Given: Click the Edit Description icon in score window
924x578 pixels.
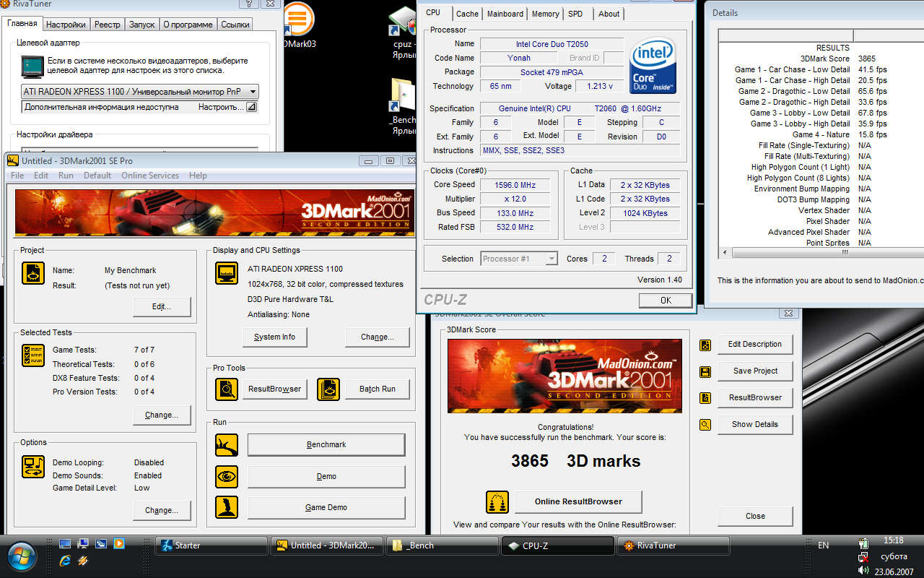Looking at the screenshot, I should coord(705,345).
